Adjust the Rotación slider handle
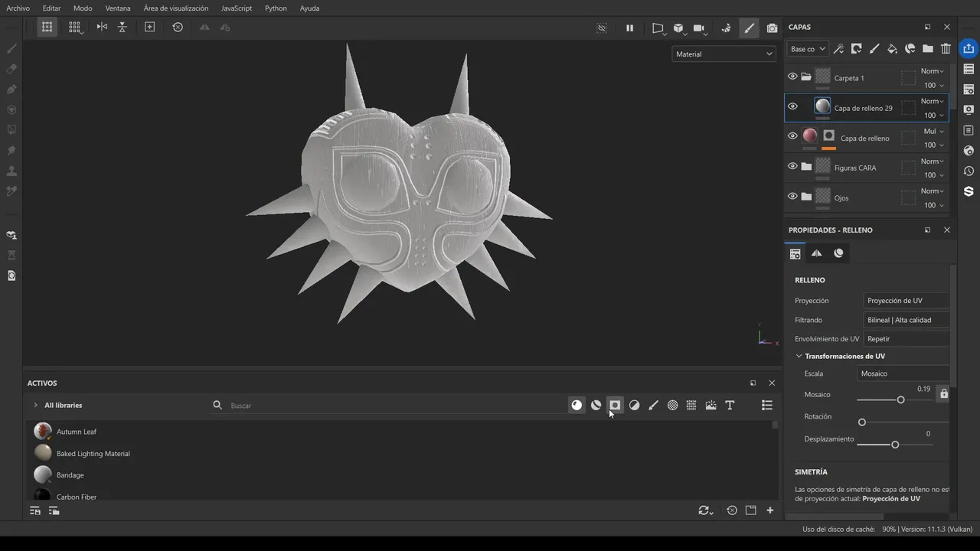This screenshot has height=551, width=980. (862, 422)
